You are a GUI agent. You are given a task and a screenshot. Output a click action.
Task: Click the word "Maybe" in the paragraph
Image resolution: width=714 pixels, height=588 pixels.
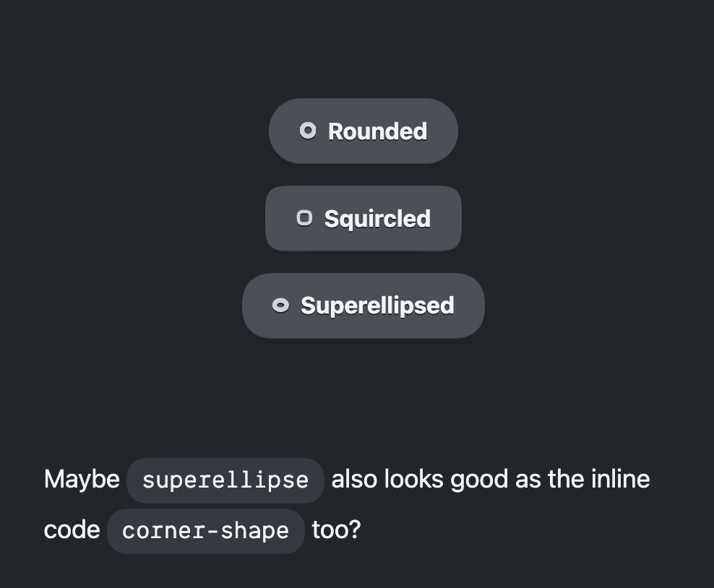[82, 480]
